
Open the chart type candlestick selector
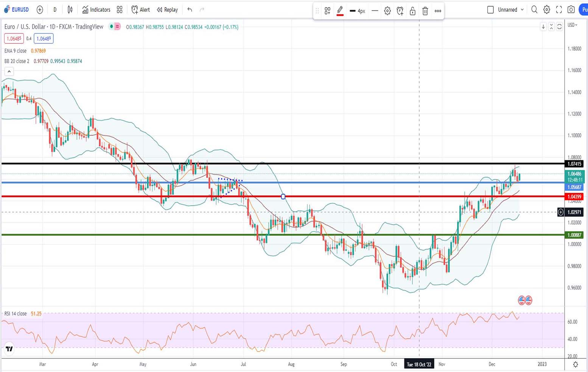click(x=70, y=10)
